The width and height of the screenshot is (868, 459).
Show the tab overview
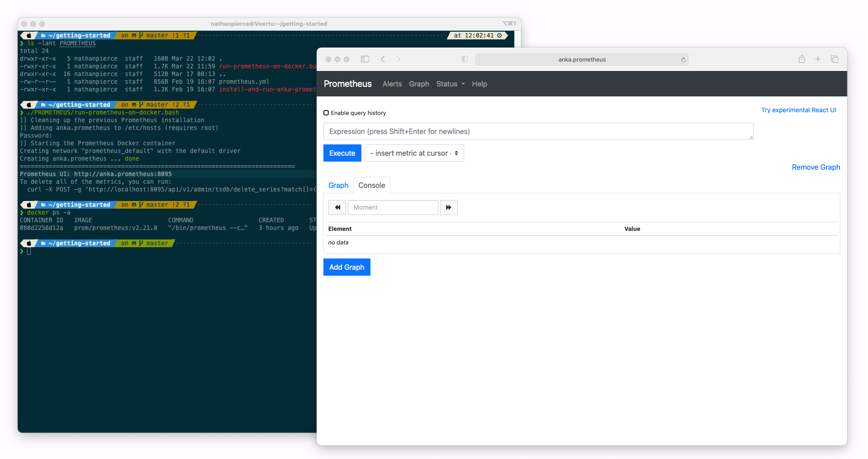(835, 59)
